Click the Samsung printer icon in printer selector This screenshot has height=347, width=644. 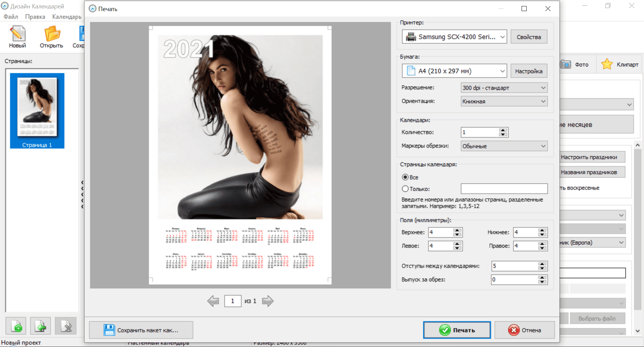pos(411,37)
